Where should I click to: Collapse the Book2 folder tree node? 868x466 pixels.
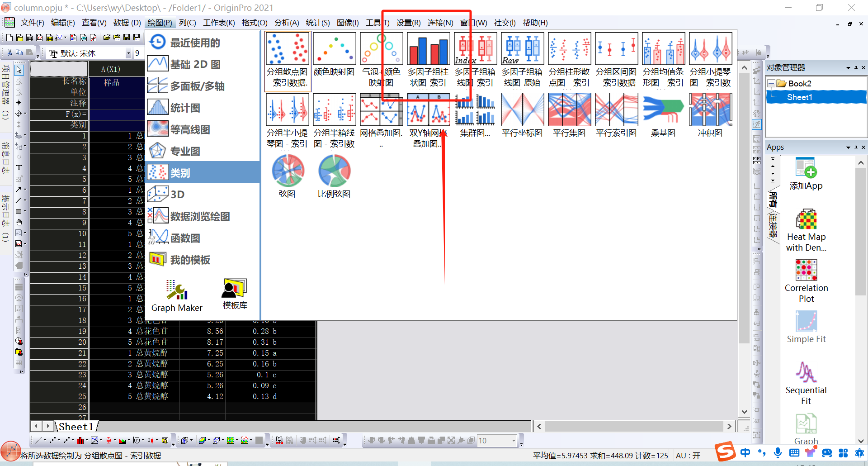tap(771, 84)
